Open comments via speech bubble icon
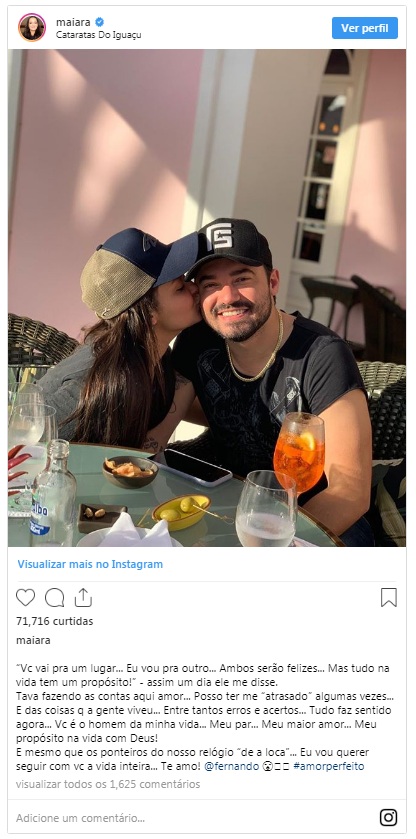416x839 pixels. [54, 597]
